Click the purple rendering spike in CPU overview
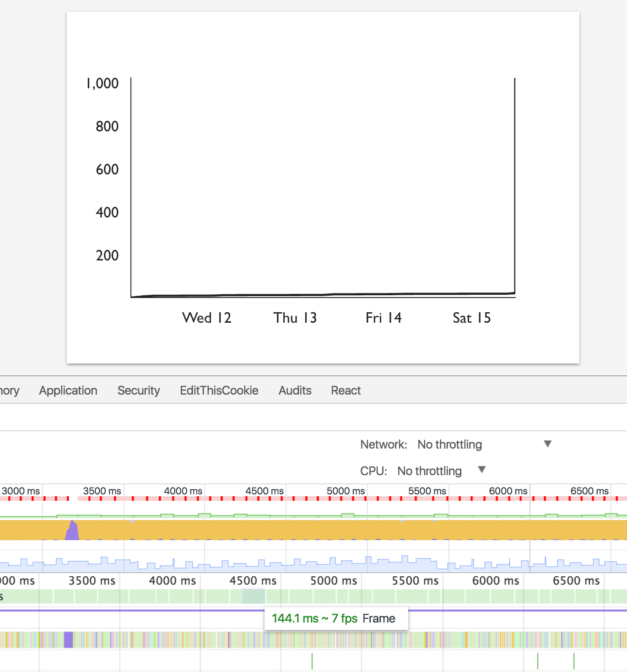 pyautogui.click(x=72, y=531)
